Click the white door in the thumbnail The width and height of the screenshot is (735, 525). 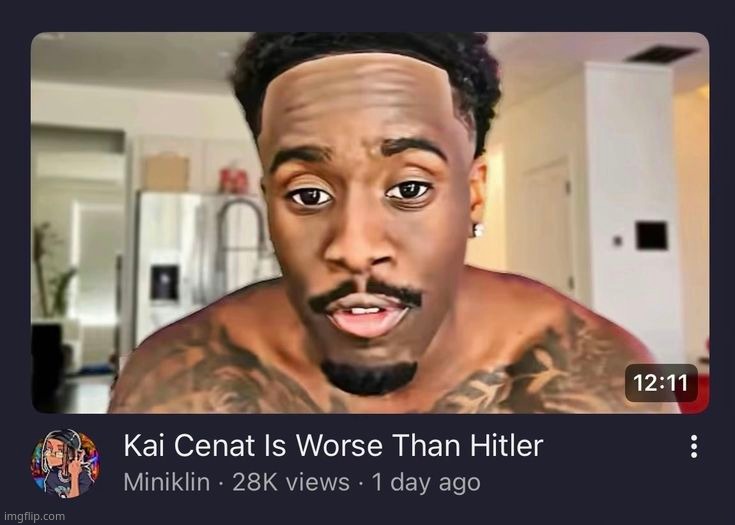[546, 225]
